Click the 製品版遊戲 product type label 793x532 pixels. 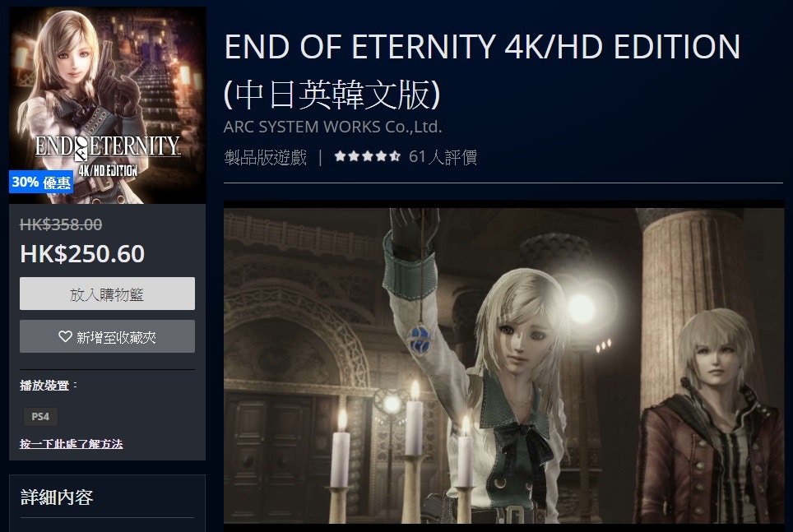pos(266,157)
